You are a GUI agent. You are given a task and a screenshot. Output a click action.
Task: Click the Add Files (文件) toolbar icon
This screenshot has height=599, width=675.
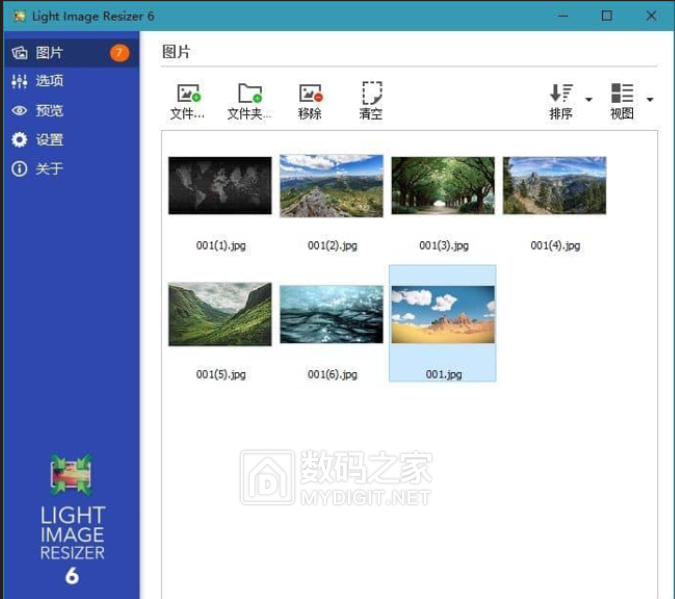187,95
